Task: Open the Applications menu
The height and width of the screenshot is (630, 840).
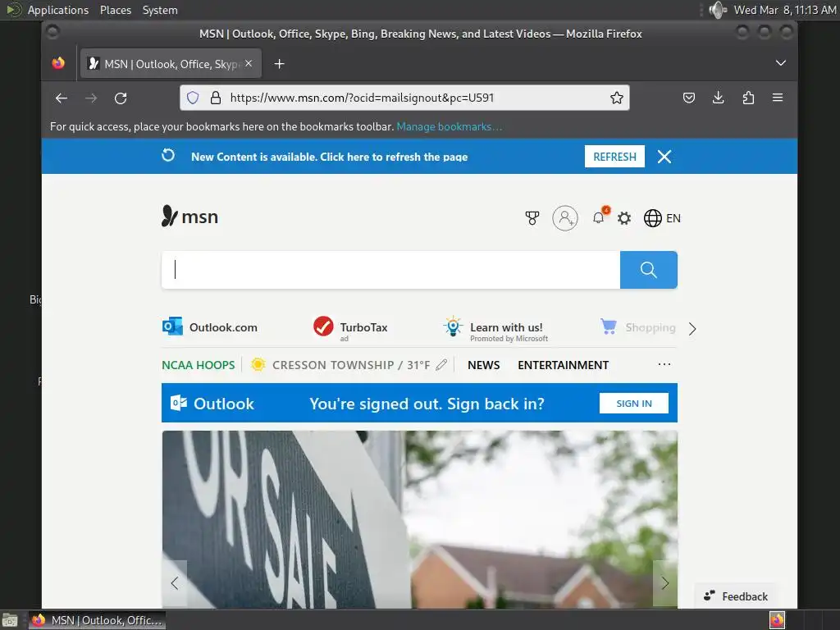Action: click(58, 10)
